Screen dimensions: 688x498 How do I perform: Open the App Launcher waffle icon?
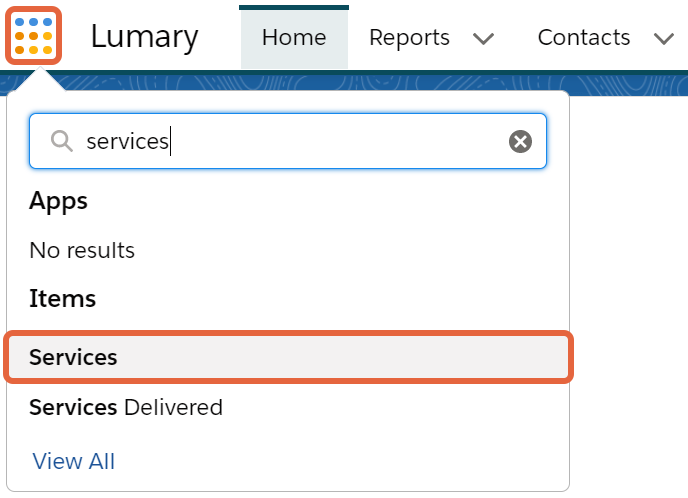click(33, 36)
